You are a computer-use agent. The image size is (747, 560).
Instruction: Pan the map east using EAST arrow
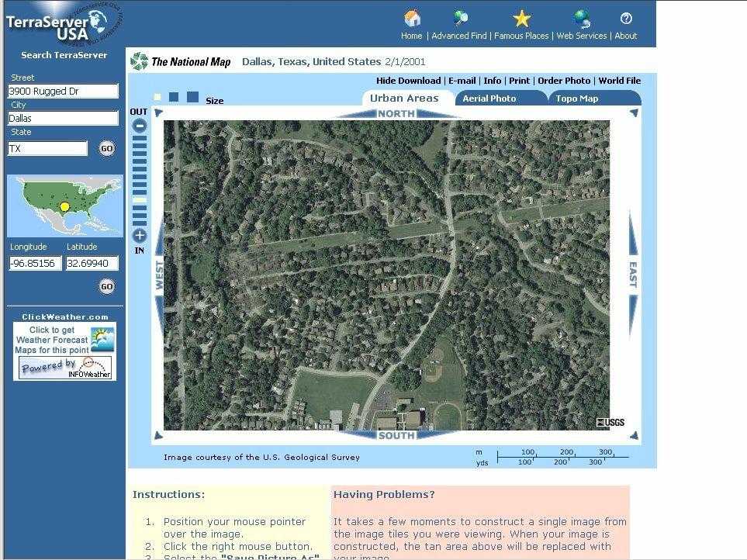click(632, 274)
